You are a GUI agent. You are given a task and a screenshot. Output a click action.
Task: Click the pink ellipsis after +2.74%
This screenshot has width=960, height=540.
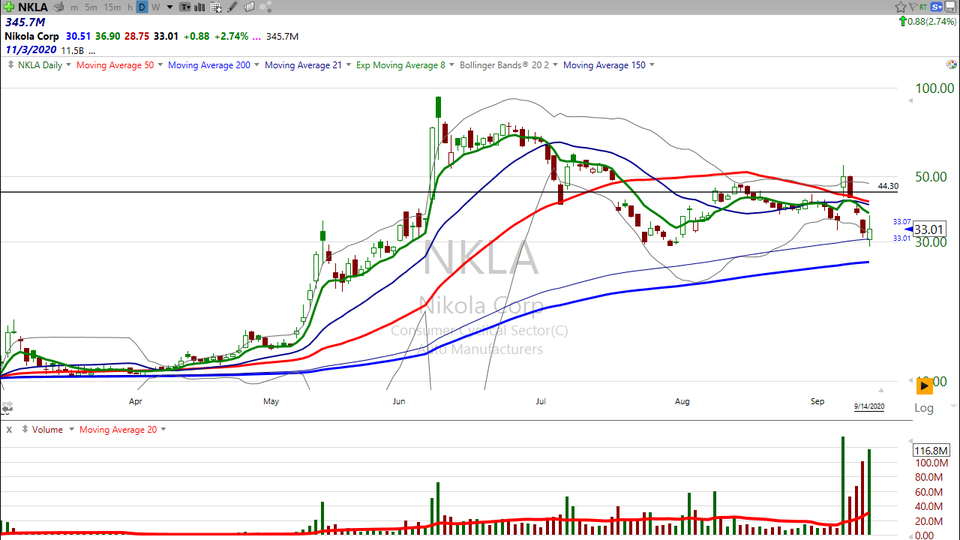pyautogui.click(x=257, y=37)
